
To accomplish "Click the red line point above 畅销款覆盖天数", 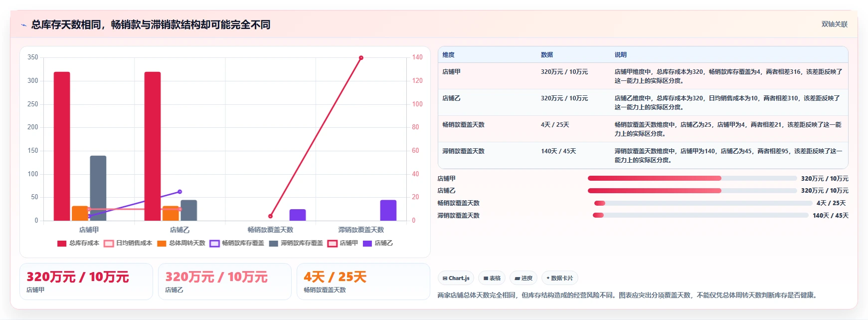I will 271,216.
